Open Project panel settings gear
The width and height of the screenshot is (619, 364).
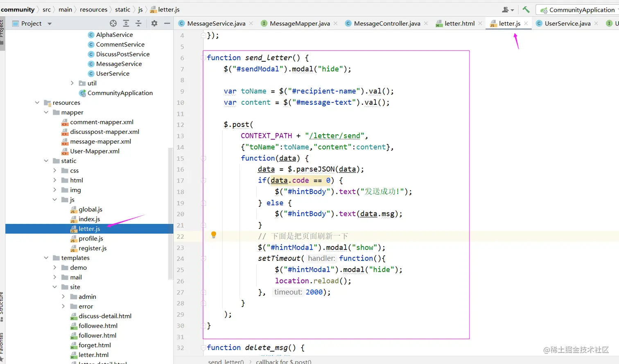pos(154,23)
